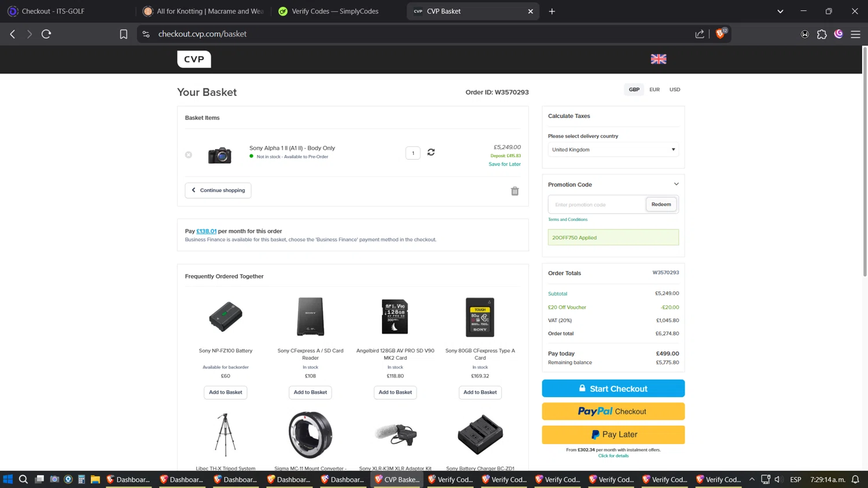Viewport: 868px width, 488px height.
Task: Switch currency to USD
Action: coord(675,90)
